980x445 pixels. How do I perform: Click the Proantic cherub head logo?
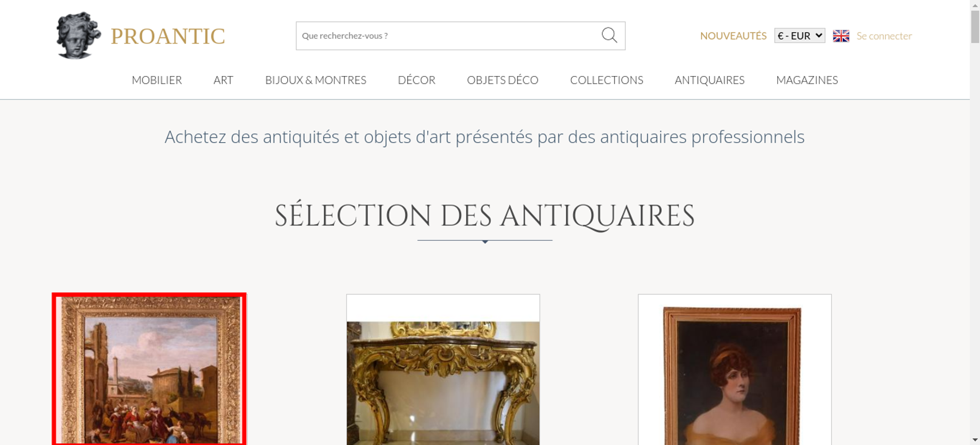pos(78,36)
